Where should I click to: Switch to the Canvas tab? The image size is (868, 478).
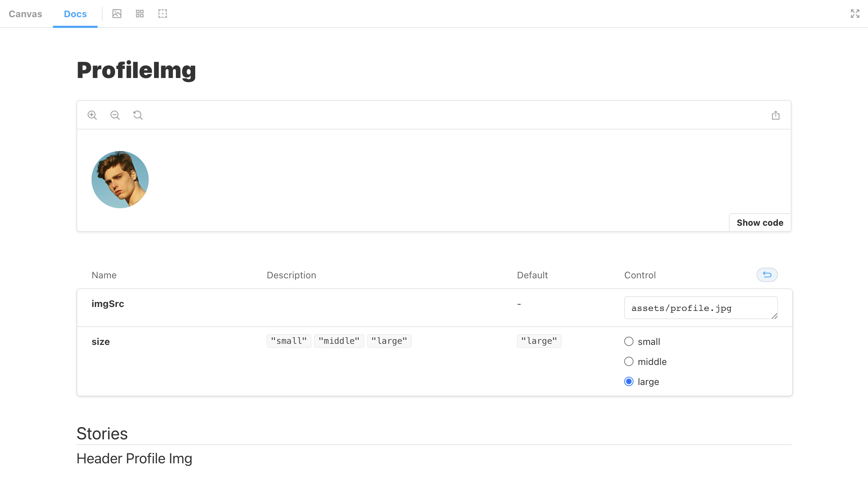click(x=25, y=14)
